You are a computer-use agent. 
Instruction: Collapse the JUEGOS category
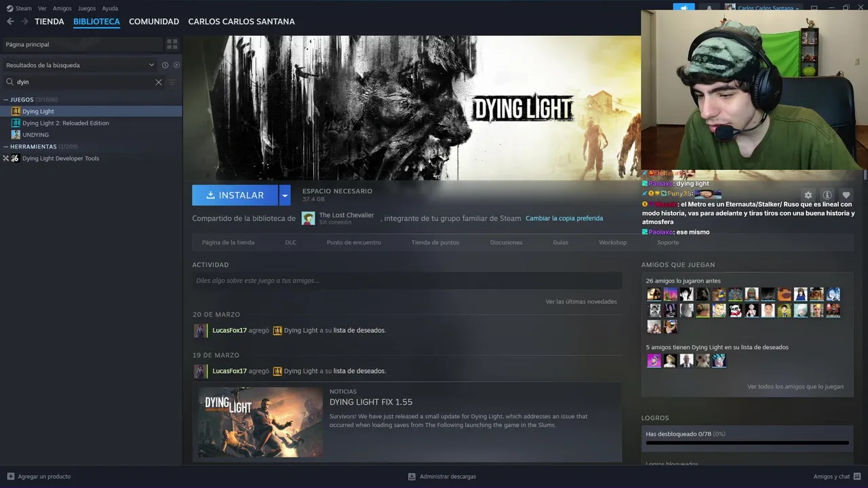pyautogui.click(x=6, y=100)
